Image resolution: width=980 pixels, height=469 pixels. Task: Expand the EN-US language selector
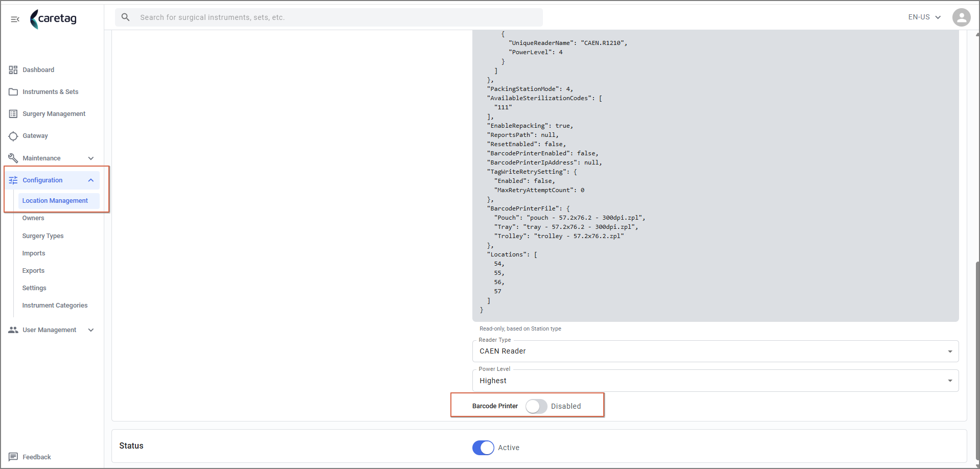(x=924, y=17)
